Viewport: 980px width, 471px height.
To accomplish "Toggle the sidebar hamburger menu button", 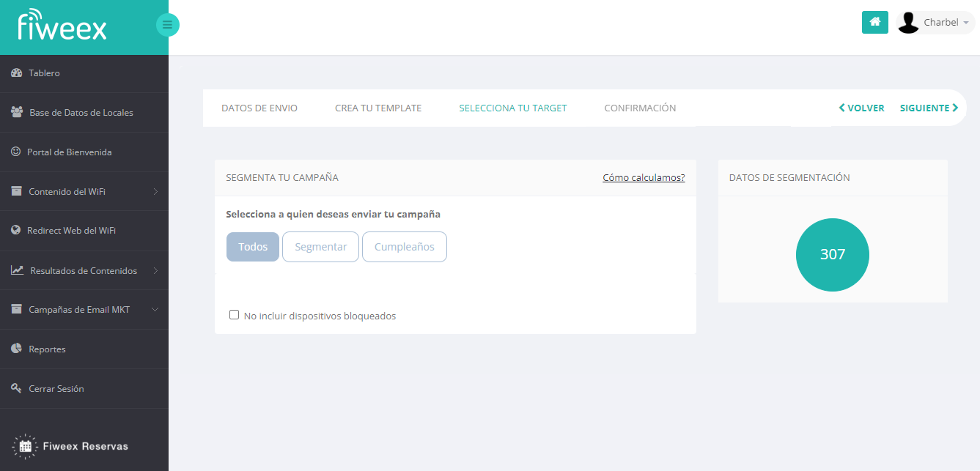I will 167,26.
